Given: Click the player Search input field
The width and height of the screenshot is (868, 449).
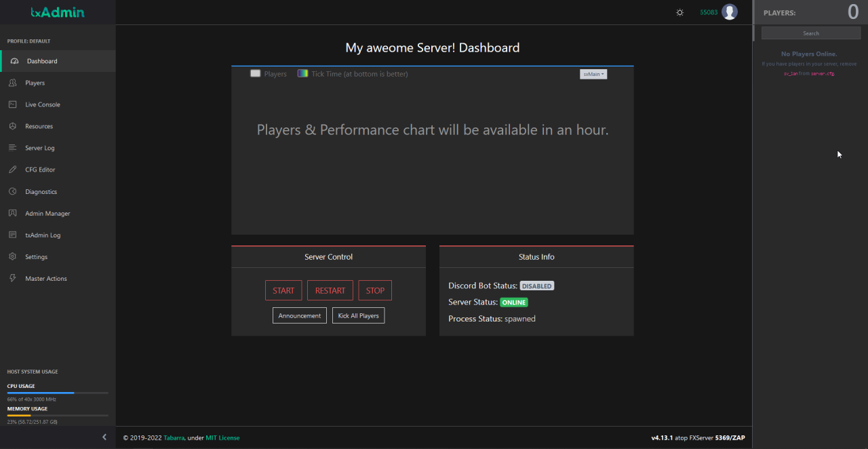Looking at the screenshot, I should point(811,33).
